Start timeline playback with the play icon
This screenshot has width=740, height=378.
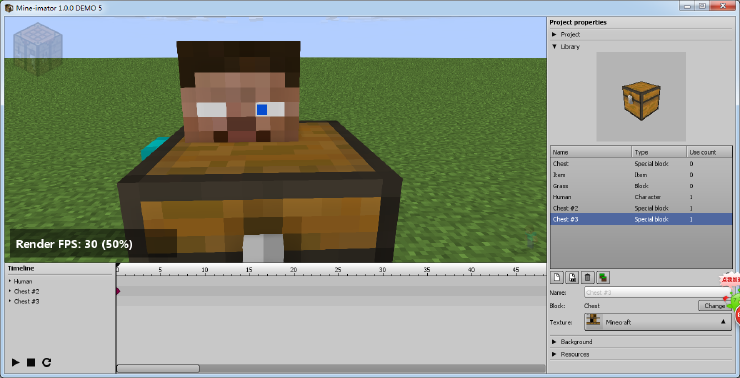coord(16,362)
